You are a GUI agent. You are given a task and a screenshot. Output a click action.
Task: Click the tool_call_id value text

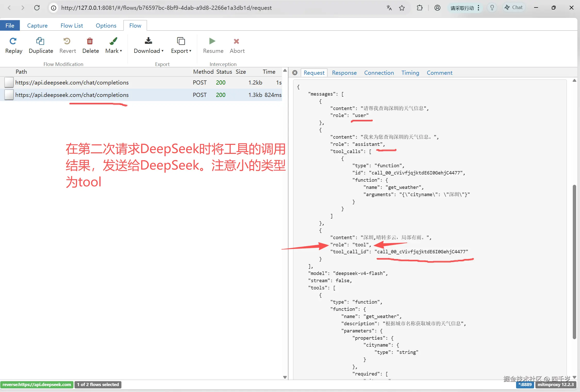pos(421,252)
